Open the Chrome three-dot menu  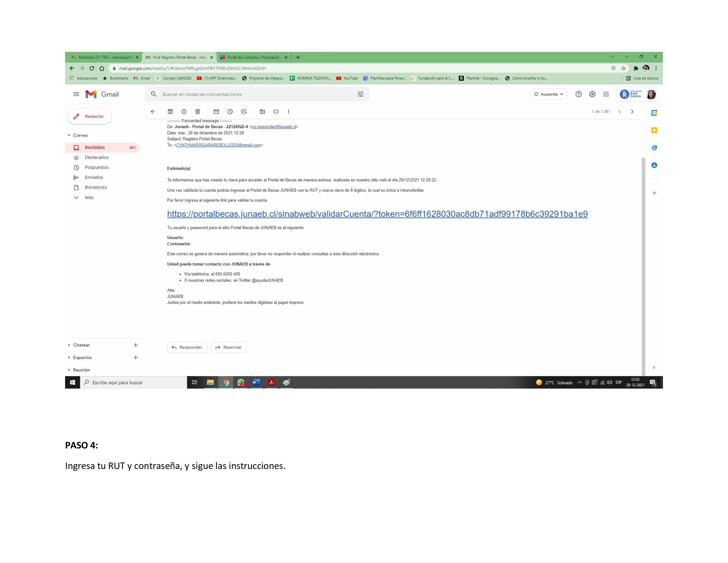656,68
